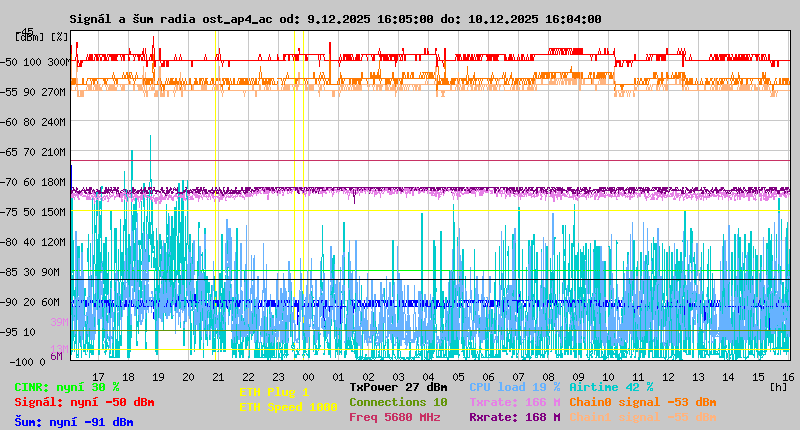This screenshot has width=800, height=430.
Task: Click the '[dBm] [%]' axis units header
Action: (x=42, y=36)
